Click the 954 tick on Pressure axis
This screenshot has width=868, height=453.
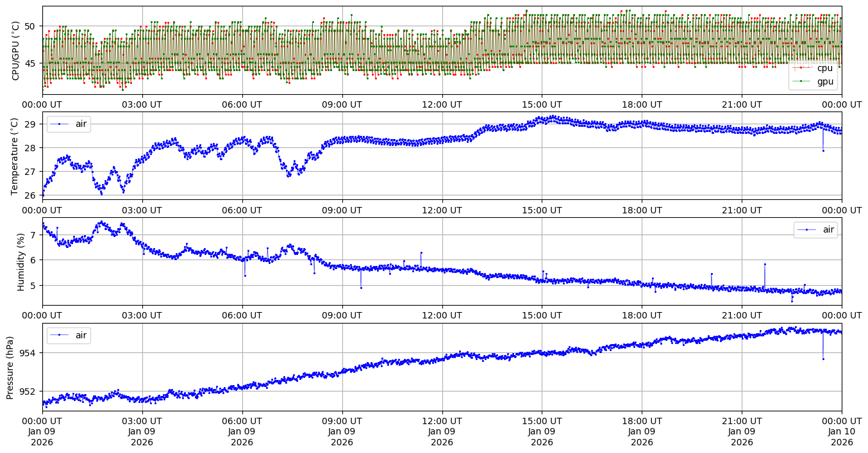29,353
